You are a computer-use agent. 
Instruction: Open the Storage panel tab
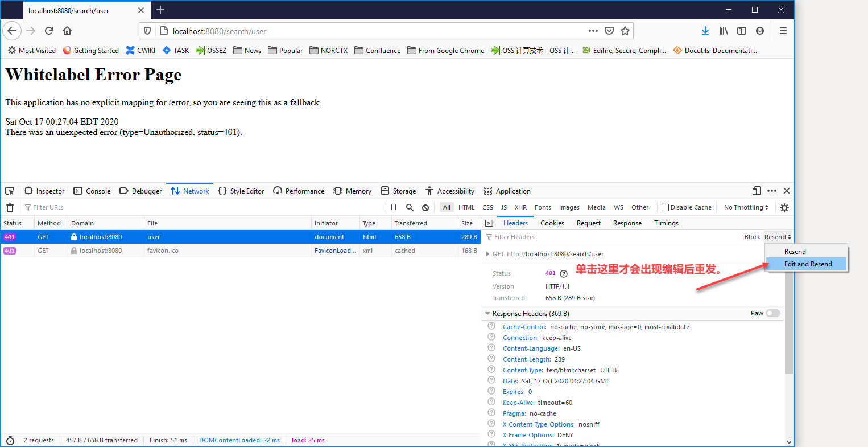coord(398,191)
